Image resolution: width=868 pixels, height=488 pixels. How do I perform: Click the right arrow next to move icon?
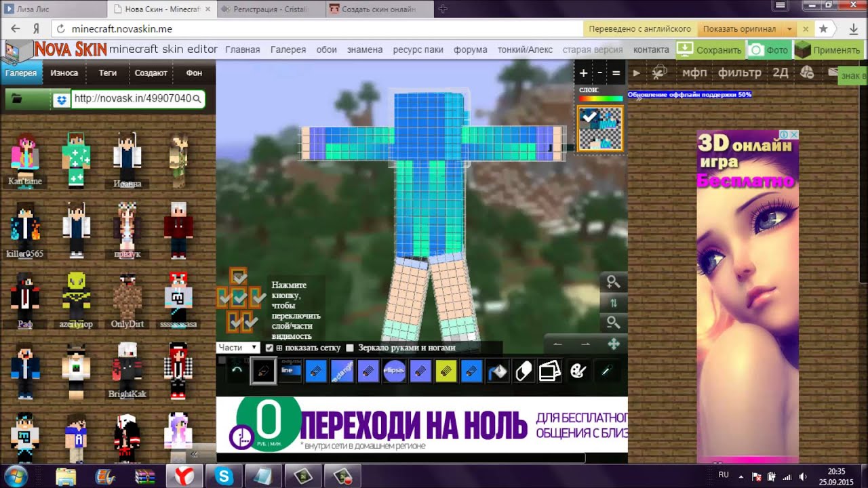tap(585, 344)
